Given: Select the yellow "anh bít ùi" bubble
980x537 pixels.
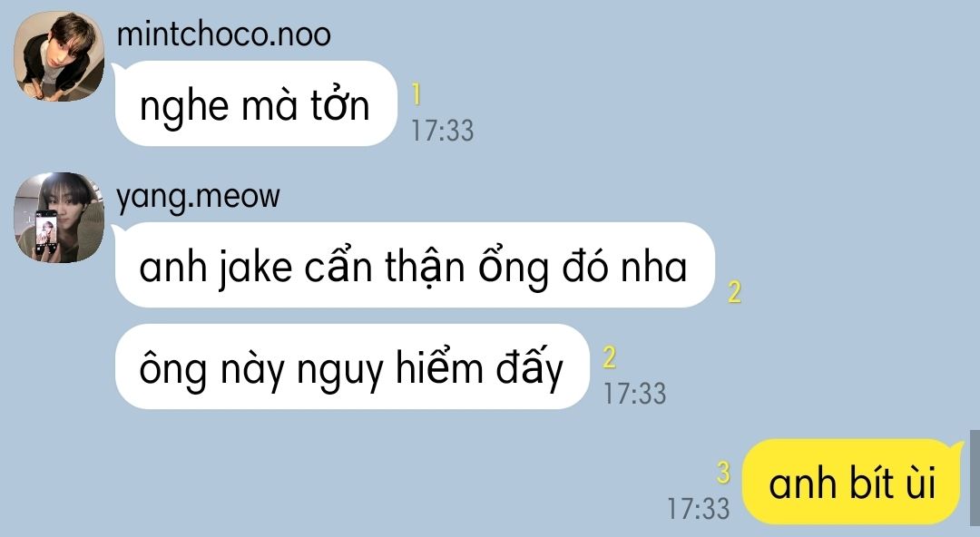Looking at the screenshot, I should click(x=852, y=482).
